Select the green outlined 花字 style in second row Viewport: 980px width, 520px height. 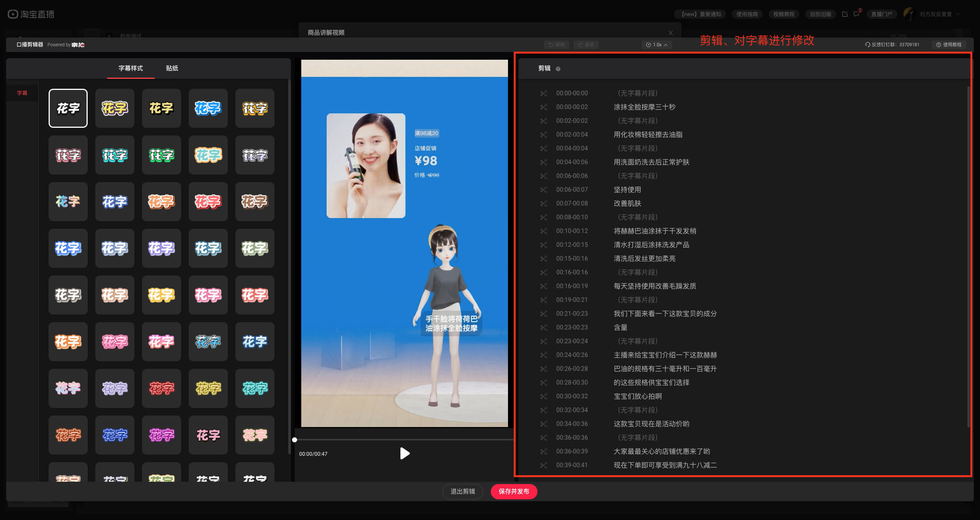coord(162,155)
